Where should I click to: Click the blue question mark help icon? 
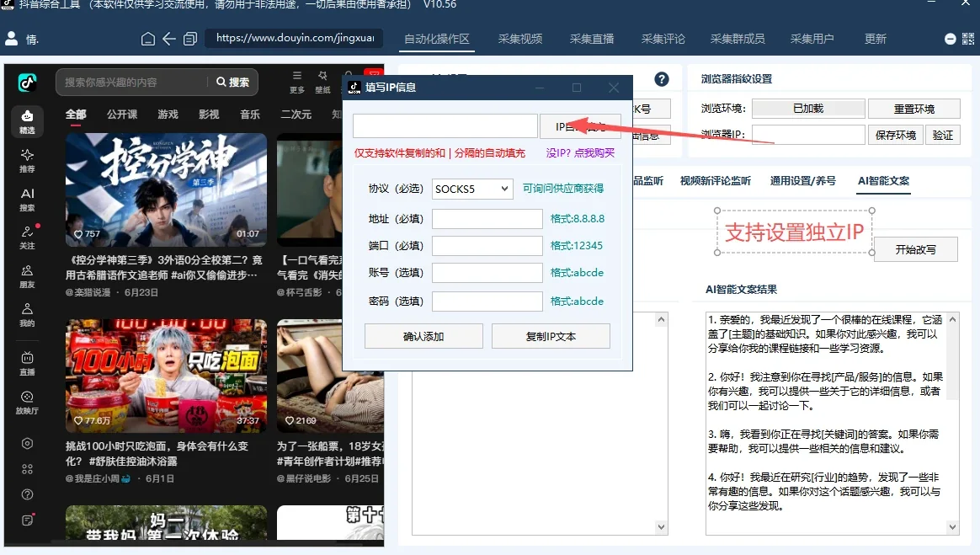[x=661, y=79]
